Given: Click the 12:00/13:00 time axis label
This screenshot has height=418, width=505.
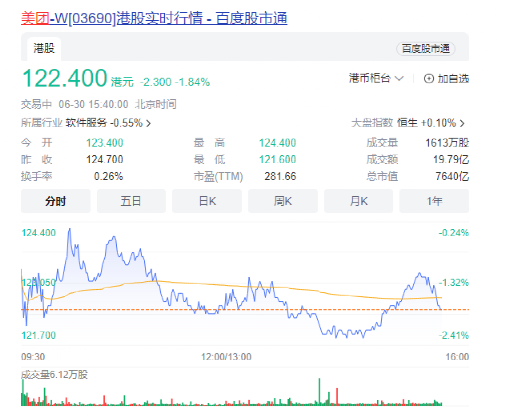Looking at the screenshot, I should pyautogui.click(x=226, y=357).
